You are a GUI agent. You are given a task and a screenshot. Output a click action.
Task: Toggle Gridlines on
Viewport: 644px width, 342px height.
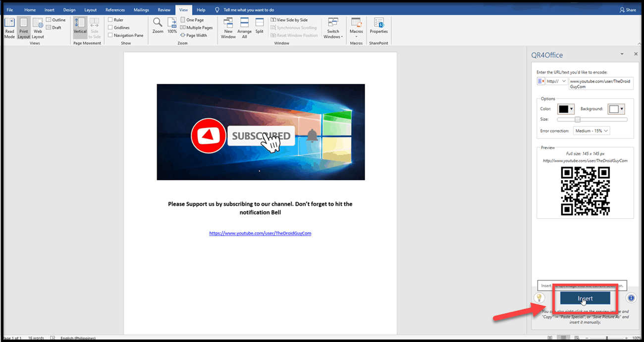point(110,27)
